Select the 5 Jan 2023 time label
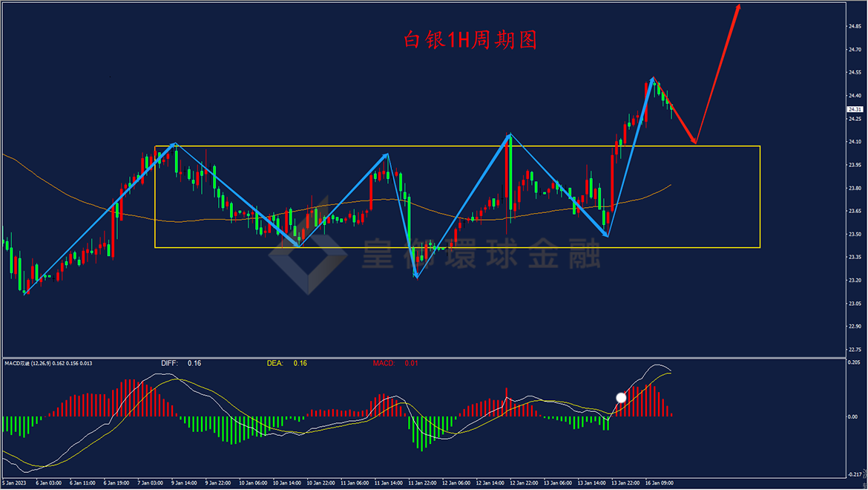Screen dimensions: 868x490 pyautogui.click(x=14, y=483)
